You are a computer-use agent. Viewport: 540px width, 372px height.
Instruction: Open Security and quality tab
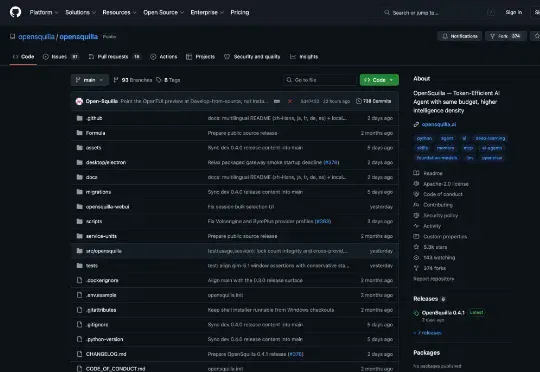tap(252, 56)
